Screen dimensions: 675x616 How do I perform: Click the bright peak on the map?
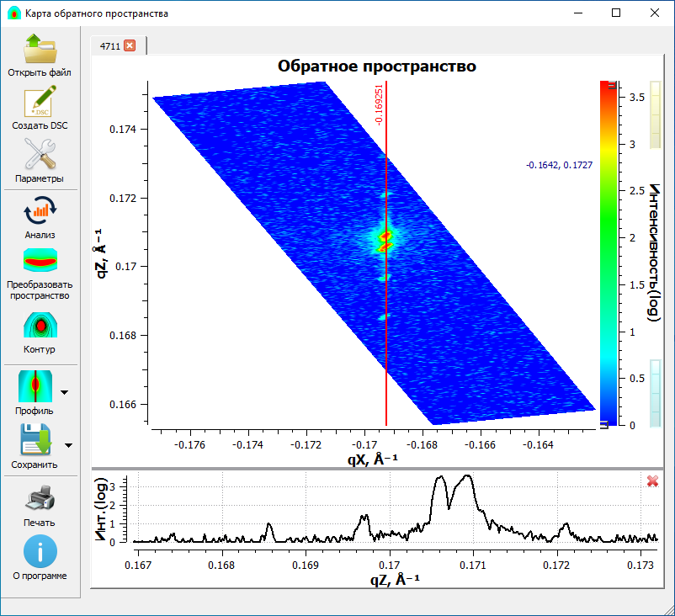click(x=385, y=237)
